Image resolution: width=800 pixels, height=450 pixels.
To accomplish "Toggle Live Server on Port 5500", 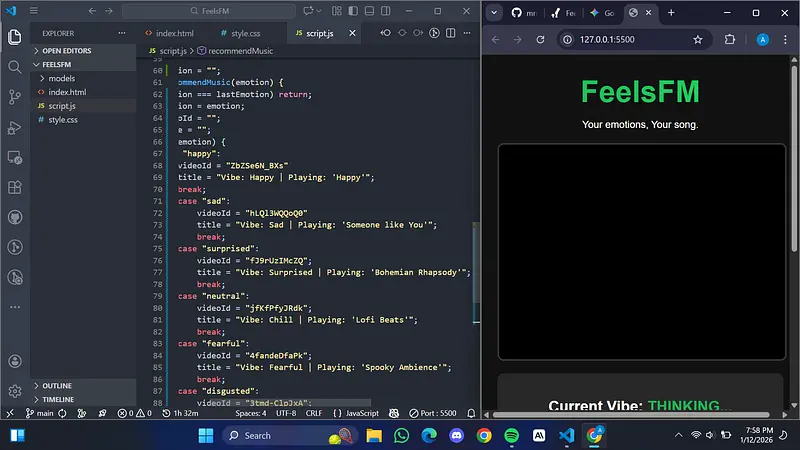I will point(434,413).
